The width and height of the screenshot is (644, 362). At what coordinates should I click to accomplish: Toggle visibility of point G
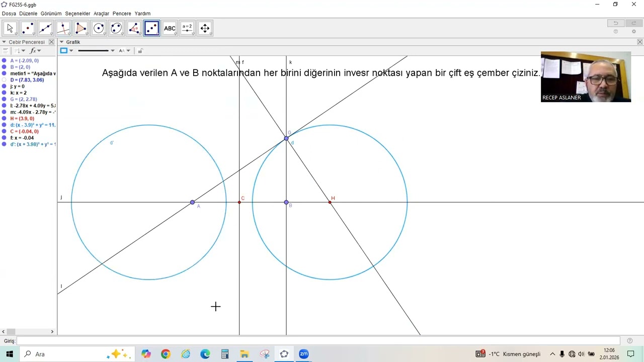click(5, 99)
